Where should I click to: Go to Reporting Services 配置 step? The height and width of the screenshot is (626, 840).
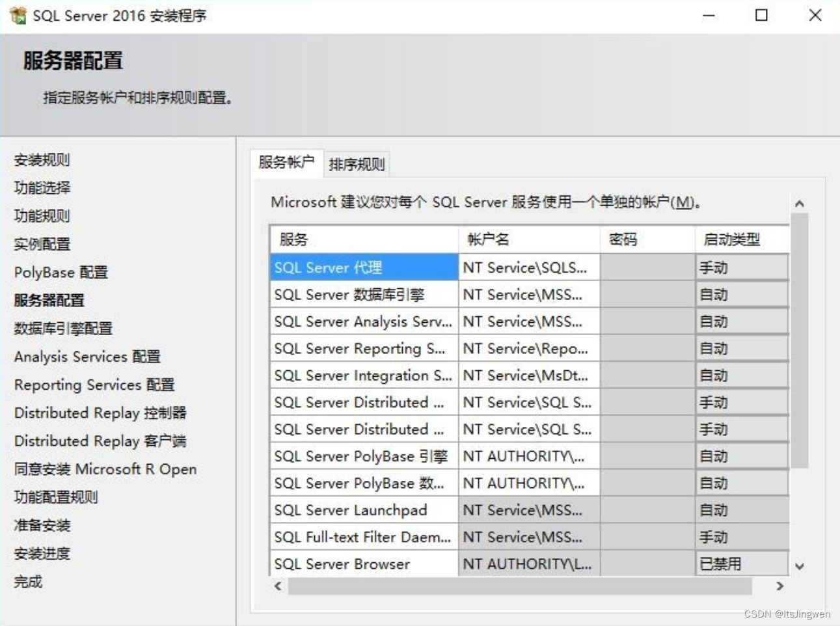pyautogui.click(x=94, y=385)
